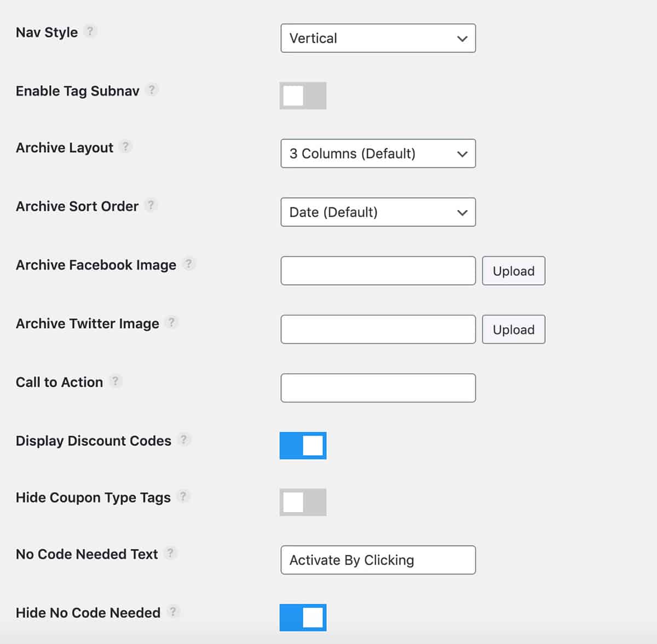Open the Call to Action help tooltip

click(116, 381)
